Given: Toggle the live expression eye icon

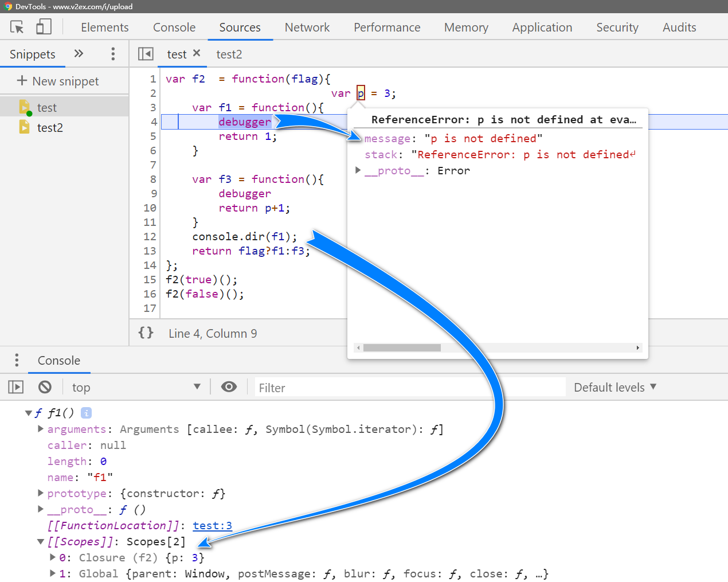Looking at the screenshot, I should (229, 387).
